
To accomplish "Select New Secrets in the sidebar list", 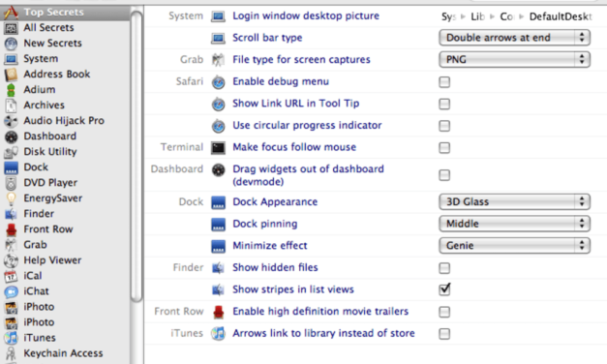I will pos(52,43).
